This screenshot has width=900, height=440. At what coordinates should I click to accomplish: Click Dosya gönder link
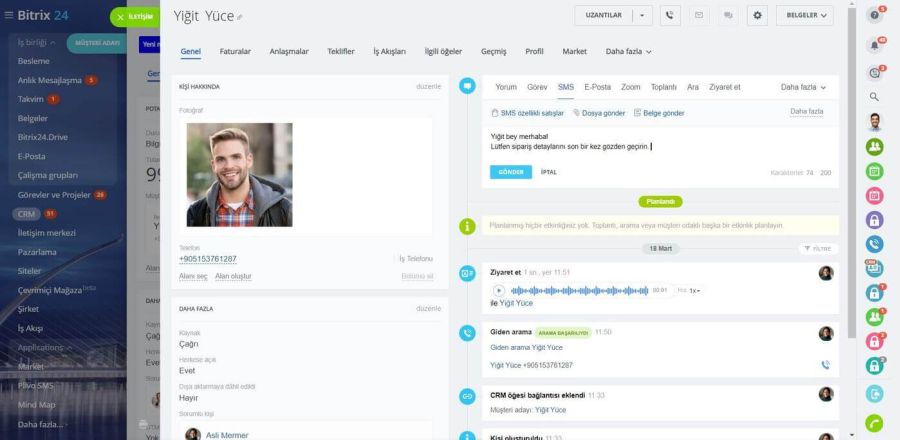click(x=599, y=113)
